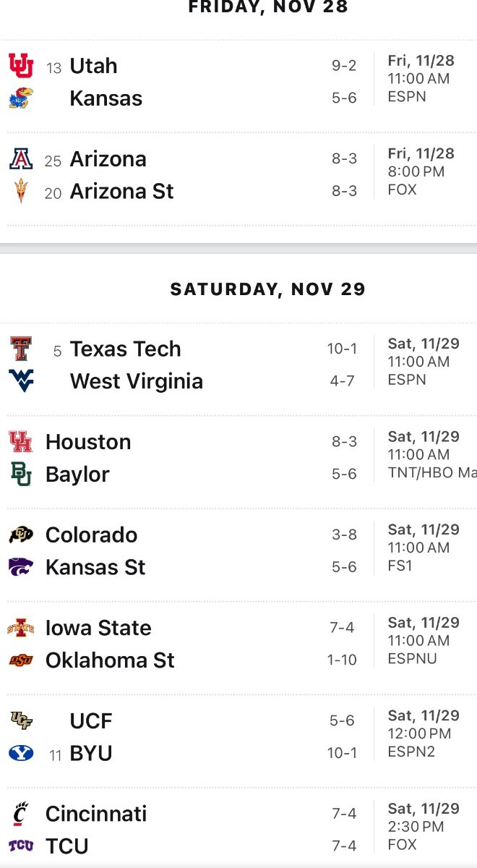The width and height of the screenshot is (477, 868).
Task: Click the Arizona State pitchfork logo
Action: [21, 192]
